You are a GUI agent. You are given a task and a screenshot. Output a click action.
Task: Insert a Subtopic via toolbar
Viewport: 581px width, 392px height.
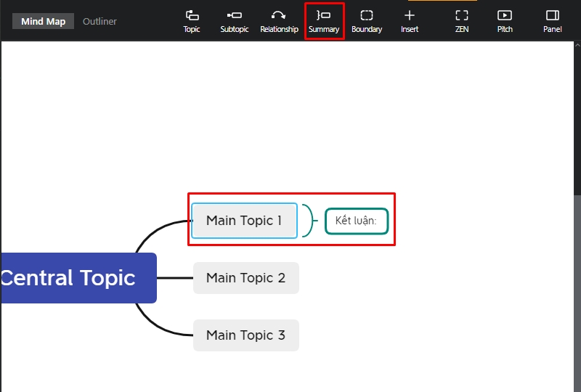[234, 22]
